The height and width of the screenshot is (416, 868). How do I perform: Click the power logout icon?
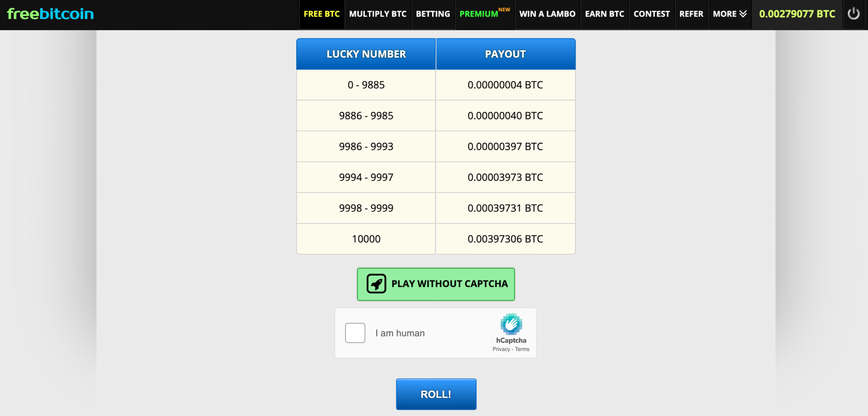(854, 14)
